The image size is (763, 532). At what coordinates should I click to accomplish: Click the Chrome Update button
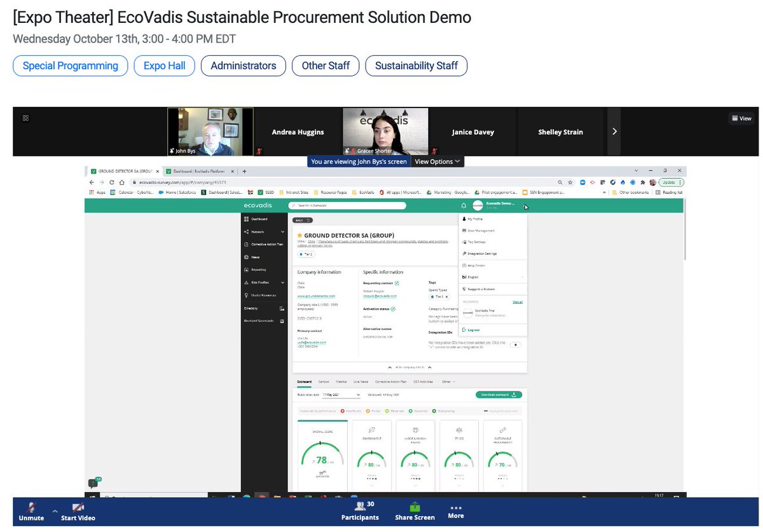(671, 182)
